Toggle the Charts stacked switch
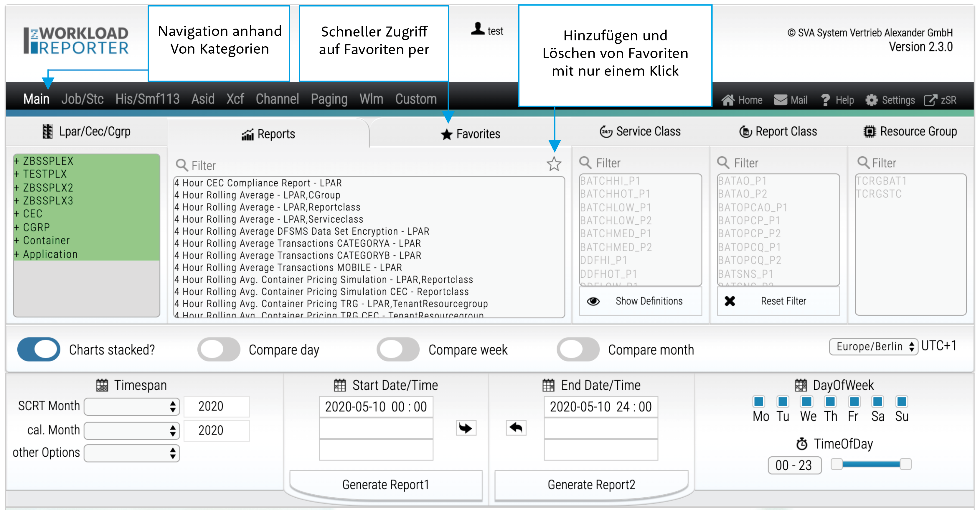Screen dimensions: 980x510 (38, 349)
